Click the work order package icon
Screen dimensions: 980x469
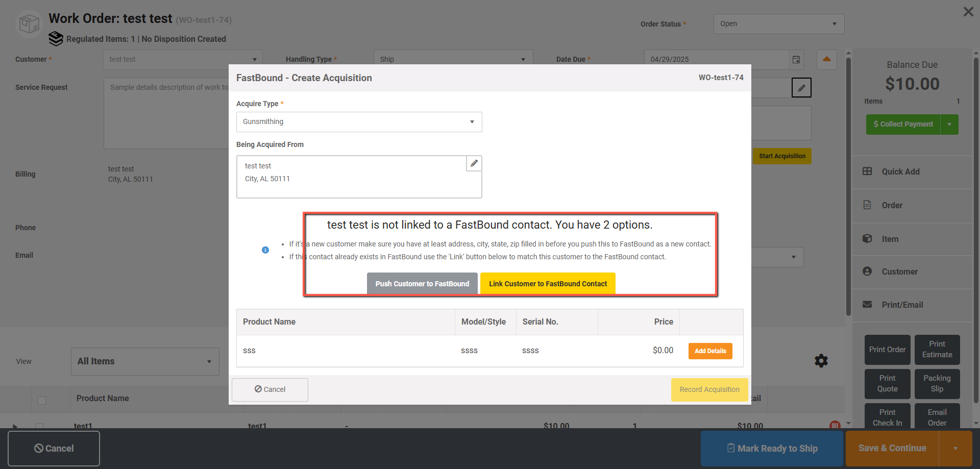29,23
